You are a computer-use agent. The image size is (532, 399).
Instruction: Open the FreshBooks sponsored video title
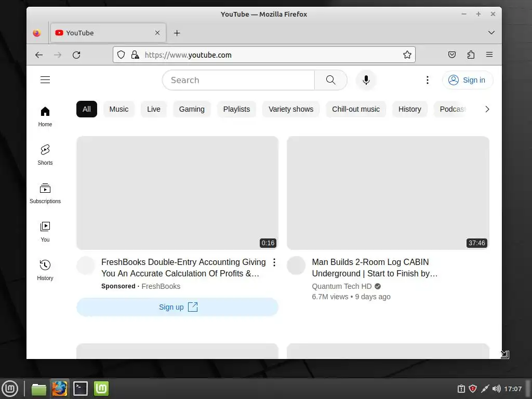pyautogui.click(x=183, y=268)
